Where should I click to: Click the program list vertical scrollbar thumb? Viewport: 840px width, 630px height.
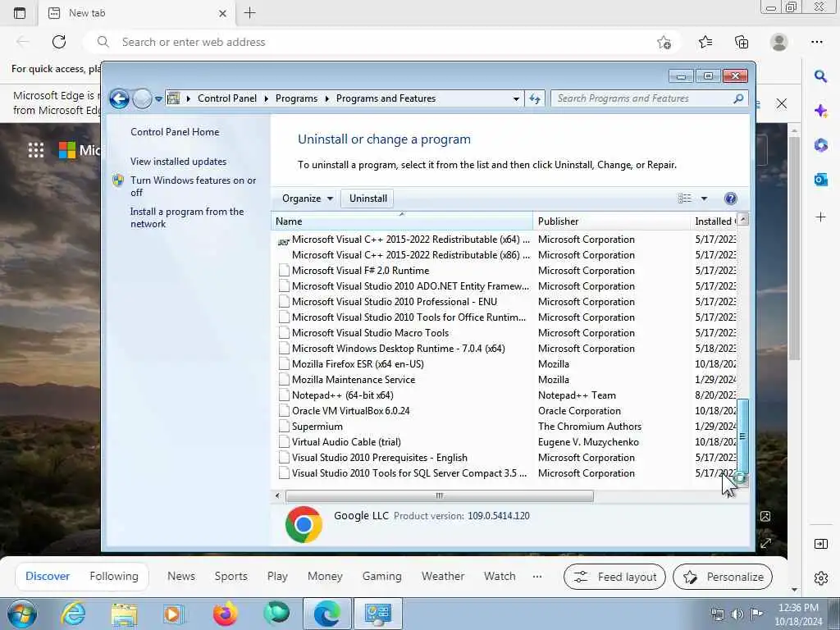(x=742, y=436)
